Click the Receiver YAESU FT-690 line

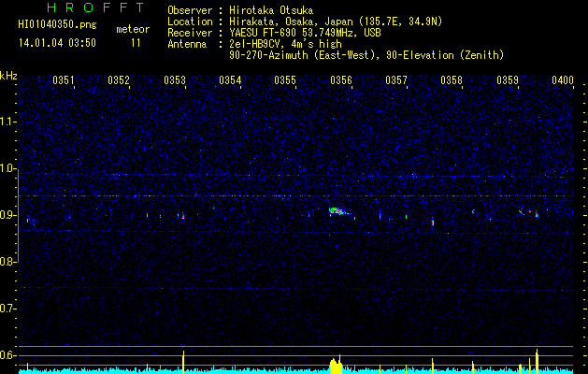pos(274,33)
